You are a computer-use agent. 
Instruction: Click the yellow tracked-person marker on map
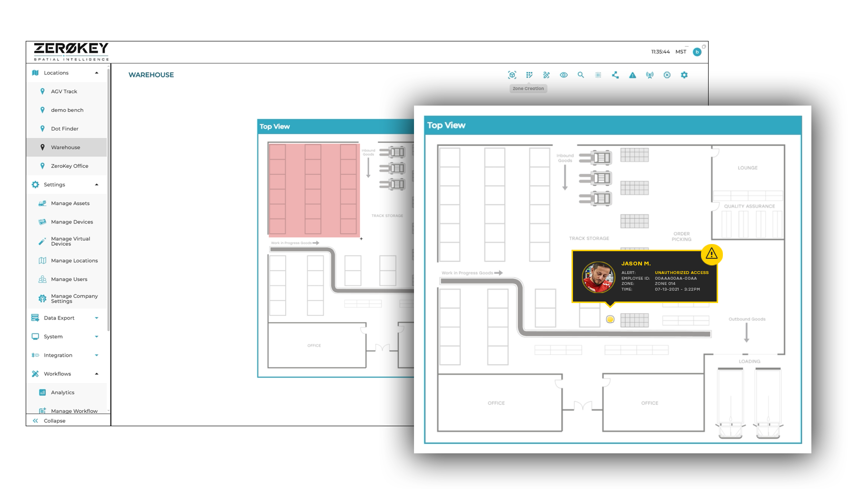610,320
